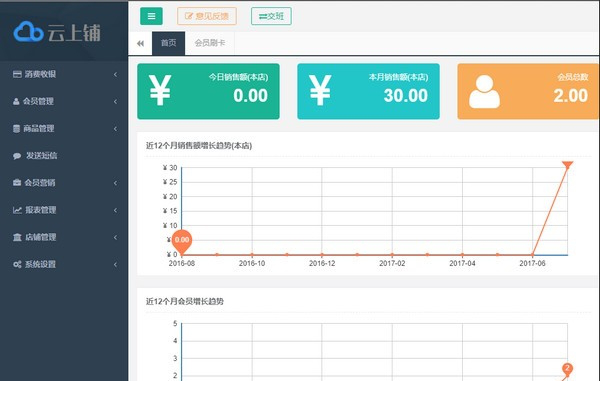Click the line chart icon beside 报表管理
This screenshot has width=600, height=396.
[x=17, y=210]
